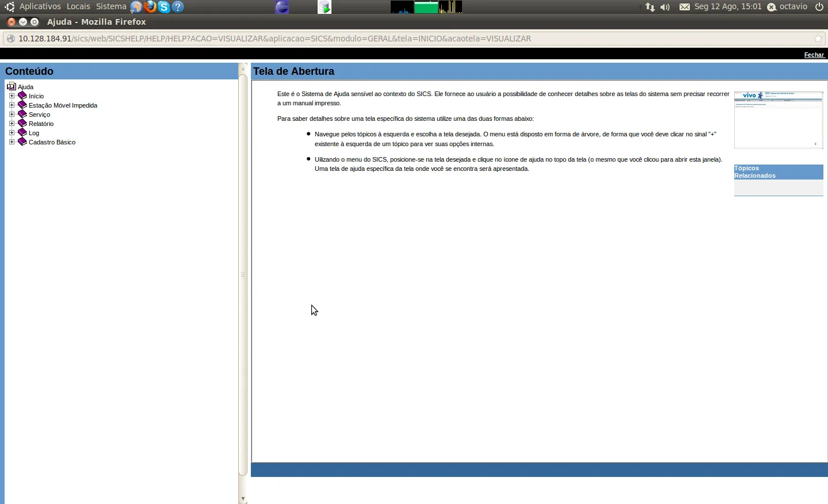Click the Ubuntu logo in the top panel
The height and width of the screenshot is (504, 828).
tap(10, 7)
